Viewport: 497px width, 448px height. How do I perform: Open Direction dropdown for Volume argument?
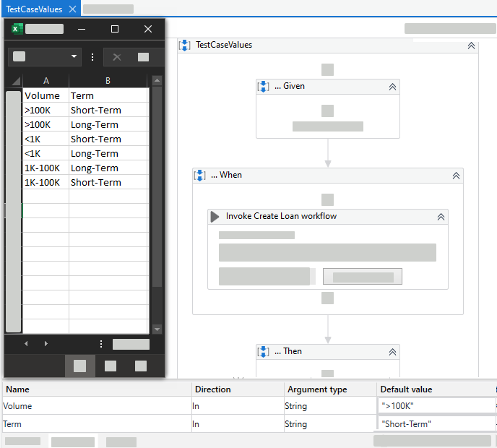[238, 406]
